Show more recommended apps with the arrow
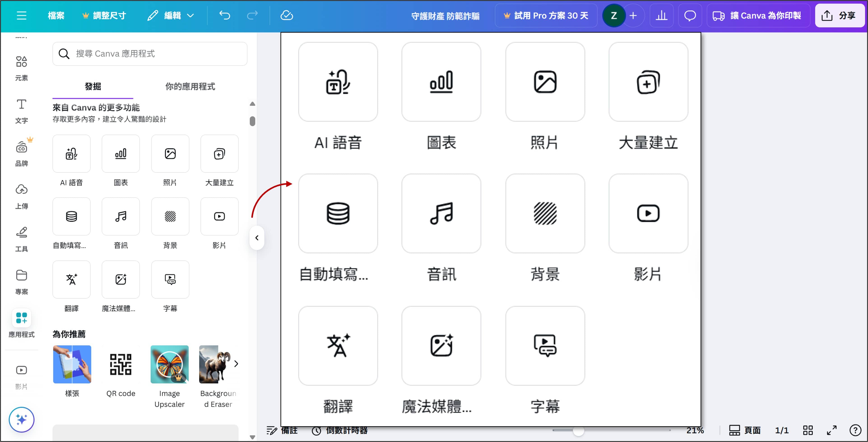868x442 pixels. 236,364
